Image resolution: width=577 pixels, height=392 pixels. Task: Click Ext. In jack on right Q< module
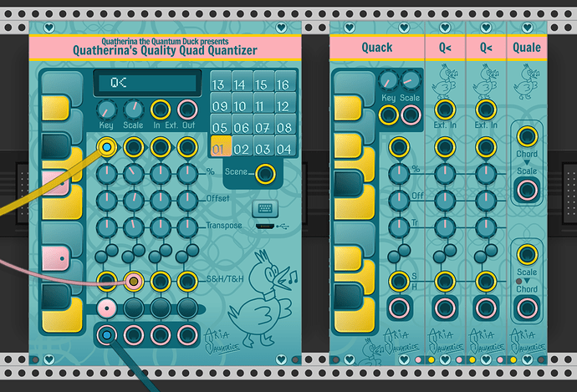coord(486,109)
